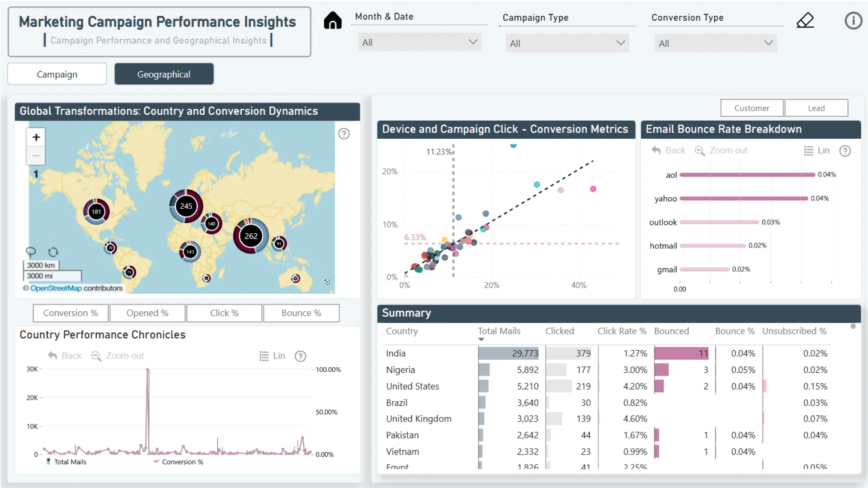Sort Summary table by Bounced column
The width and height of the screenshot is (868, 488).
[x=671, y=331]
